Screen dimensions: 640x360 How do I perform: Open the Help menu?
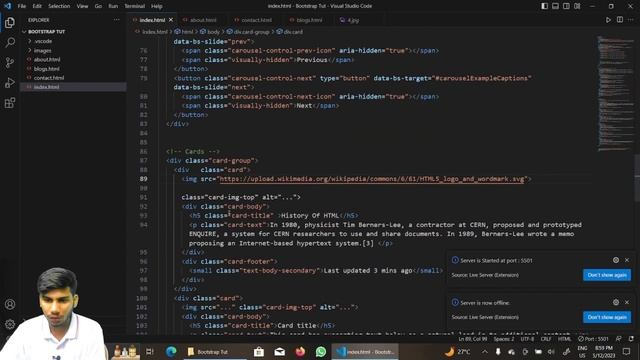[157, 6]
